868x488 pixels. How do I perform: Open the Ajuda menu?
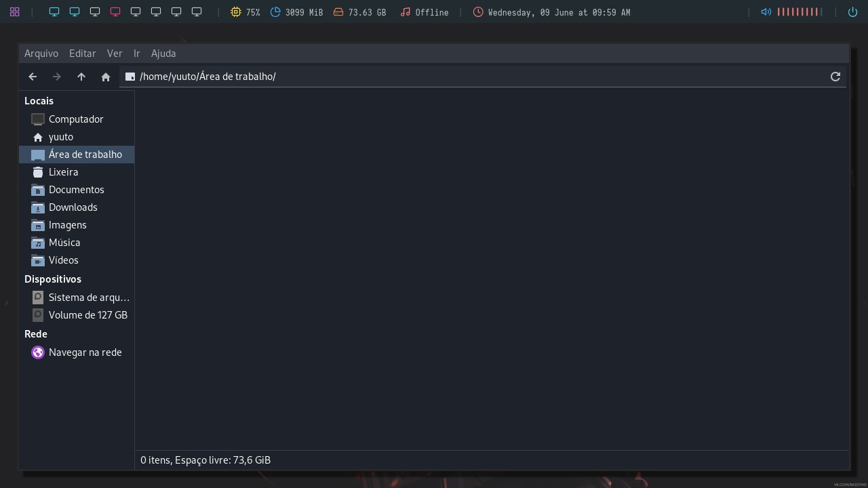(x=163, y=53)
